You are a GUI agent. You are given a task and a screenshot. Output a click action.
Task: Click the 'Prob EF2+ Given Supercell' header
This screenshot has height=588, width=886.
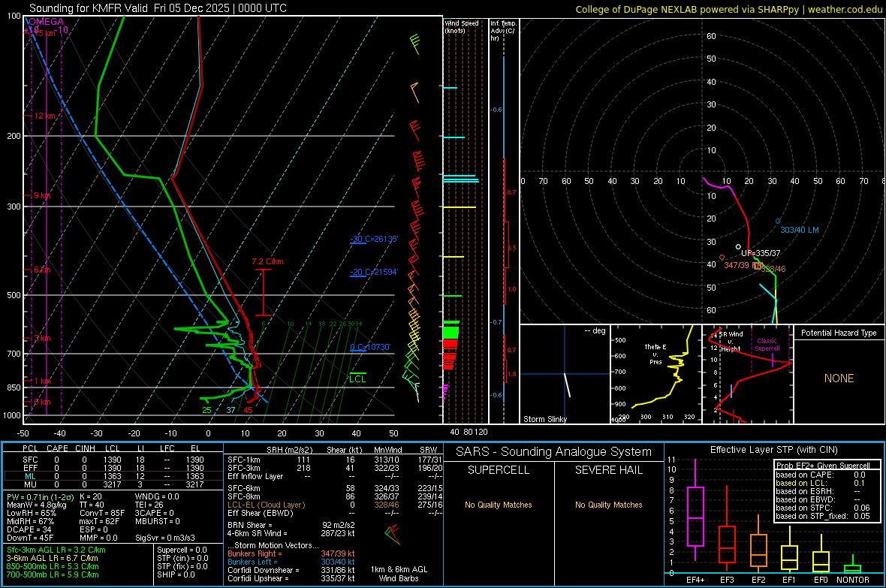pos(823,466)
